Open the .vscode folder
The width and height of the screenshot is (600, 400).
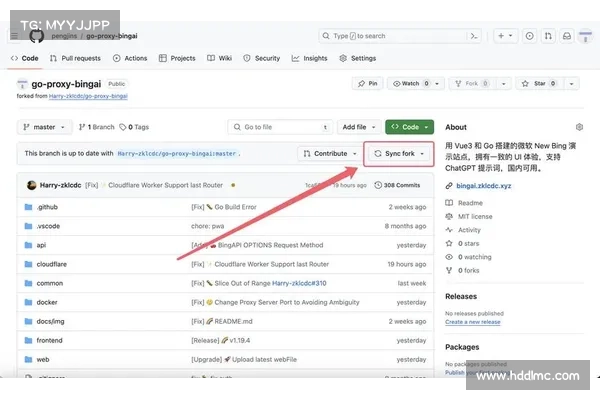click(x=48, y=226)
